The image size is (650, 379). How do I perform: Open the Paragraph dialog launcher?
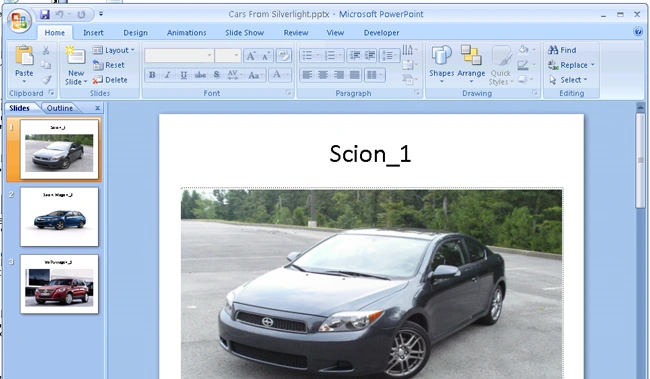coord(417,93)
